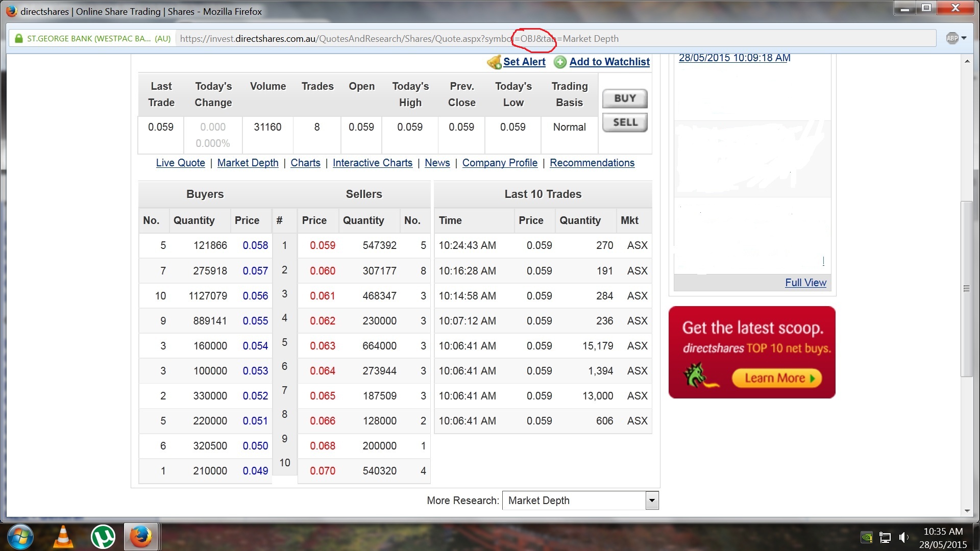
Task: Click buyer quantity 1127079
Action: pos(208,296)
